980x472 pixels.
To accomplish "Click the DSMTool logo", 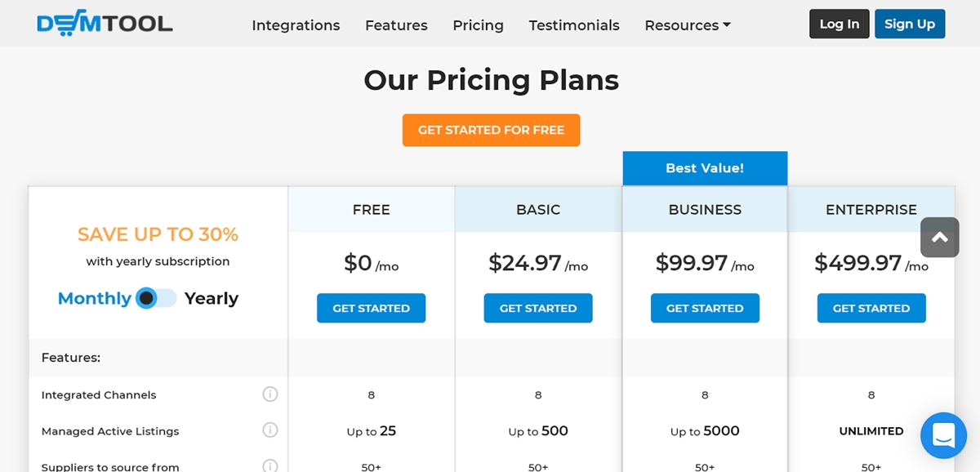I will coord(105,24).
